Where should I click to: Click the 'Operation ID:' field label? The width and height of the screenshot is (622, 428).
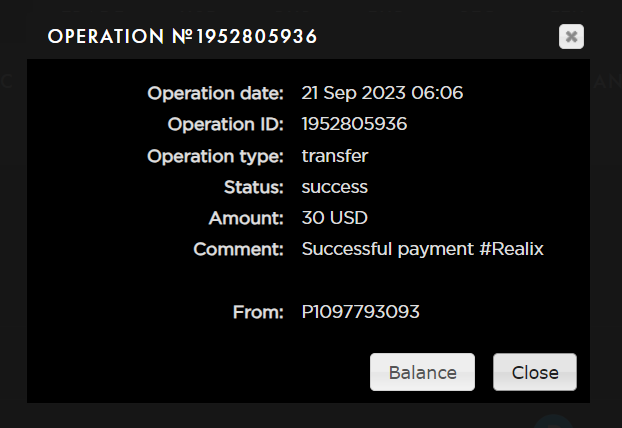(226, 124)
